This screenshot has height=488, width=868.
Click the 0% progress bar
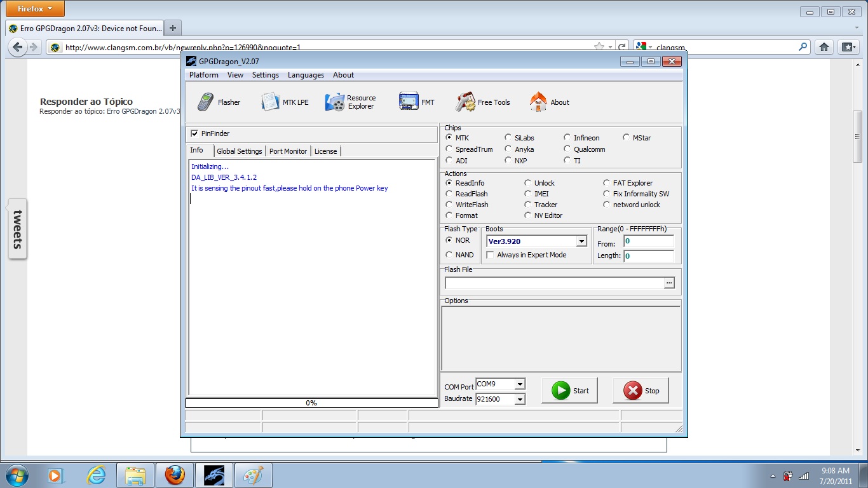[311, 403]
